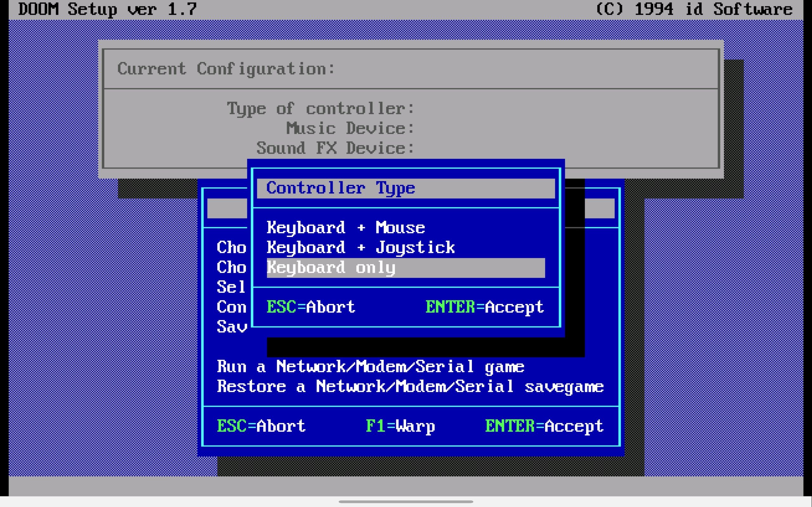Screen dimensions: 812x507
Task: Open Controller Type dropdown menu
Action: pos(406,188)
